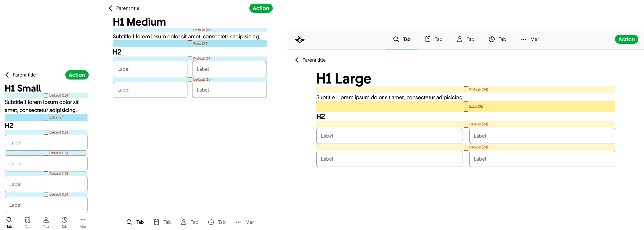This screenshot has width=644, height=230.
Task: Focus first Label field in H1 Small form
Action: (x=46, y=143)
